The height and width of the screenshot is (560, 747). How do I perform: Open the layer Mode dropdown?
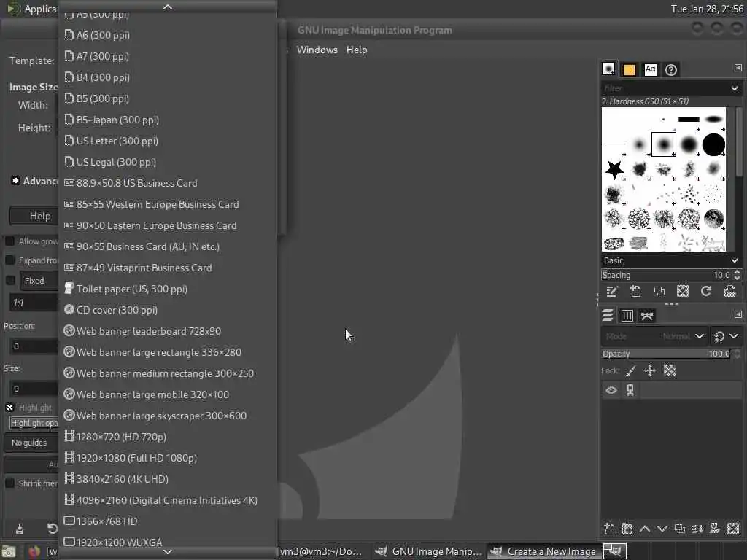[x=654, y=336]
